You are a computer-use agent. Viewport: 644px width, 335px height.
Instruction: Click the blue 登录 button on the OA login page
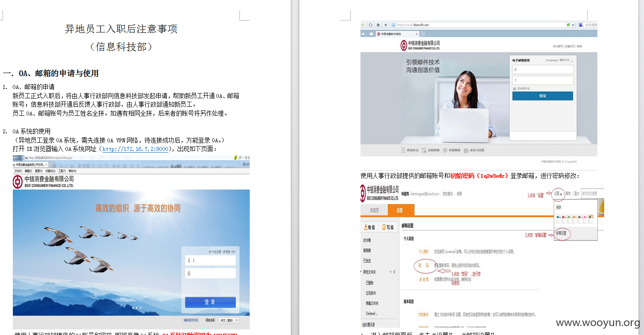pyautogui.click(x=210, y=302)
